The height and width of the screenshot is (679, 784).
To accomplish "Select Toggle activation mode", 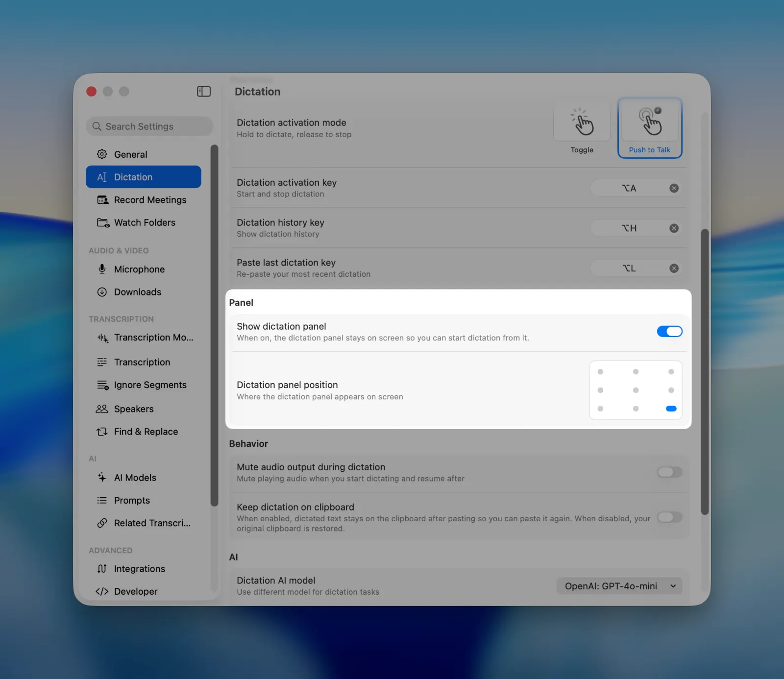I will tap(582, 129).
